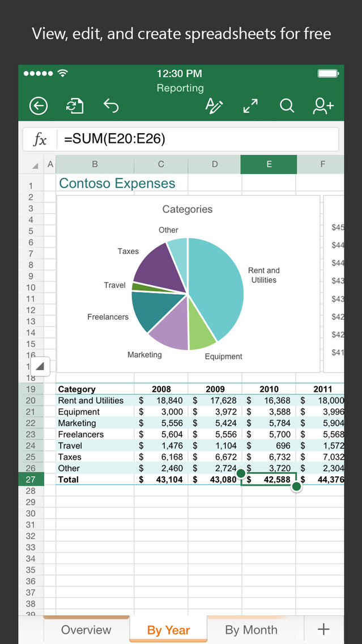Open the file sync/save icon

75,106
